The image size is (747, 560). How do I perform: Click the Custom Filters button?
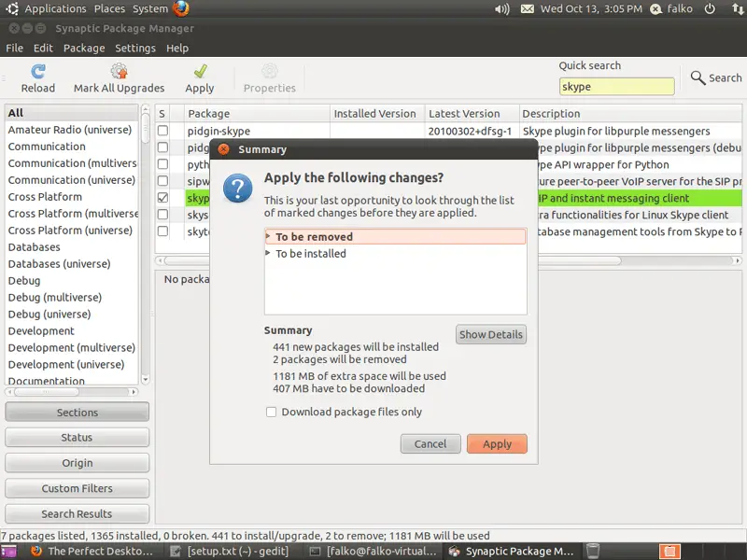point(78,488)
